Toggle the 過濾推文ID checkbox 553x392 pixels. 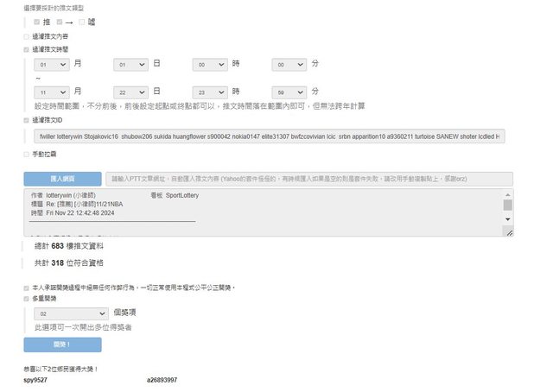click(x=27, y=121)
